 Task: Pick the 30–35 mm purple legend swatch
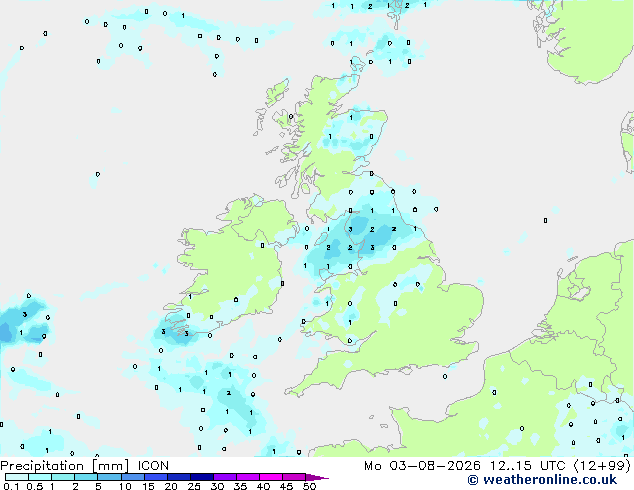(224, 477)
